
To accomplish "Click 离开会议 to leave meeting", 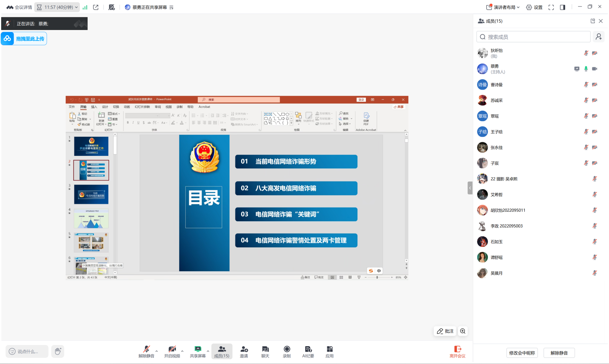I will [457, 351].
